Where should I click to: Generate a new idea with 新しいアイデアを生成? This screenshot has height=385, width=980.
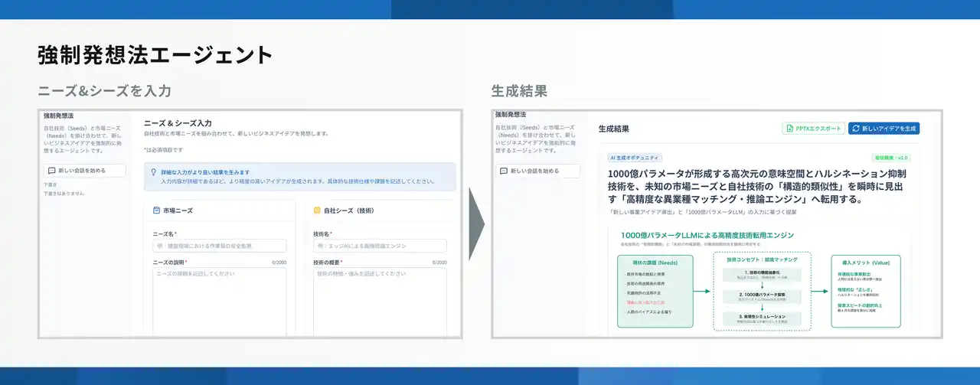(884, 129)
